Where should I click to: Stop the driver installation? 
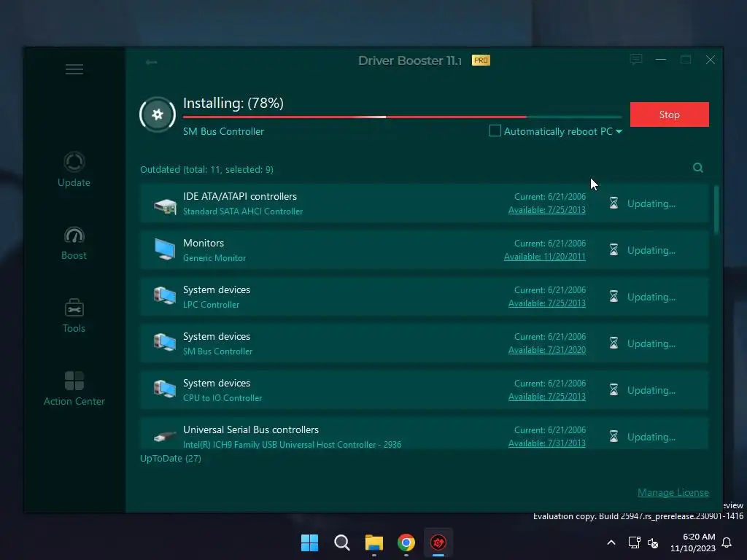tap(670, 114)
